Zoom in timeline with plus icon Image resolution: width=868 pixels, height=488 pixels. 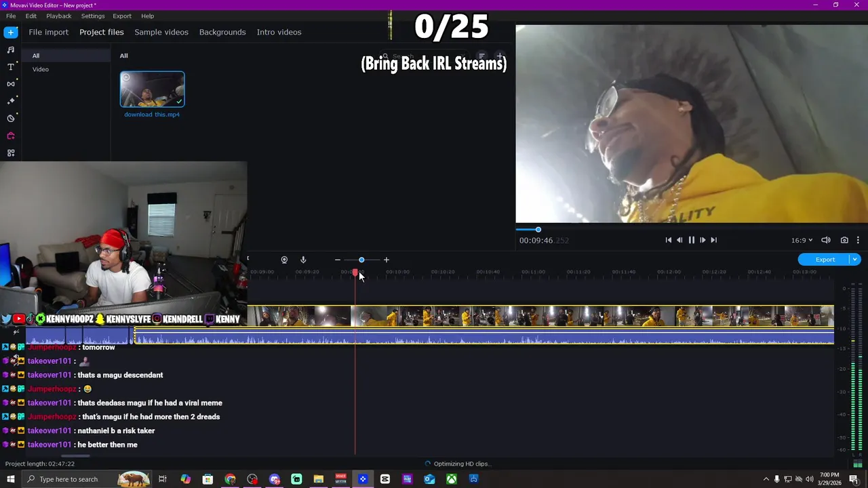point(387,260)
